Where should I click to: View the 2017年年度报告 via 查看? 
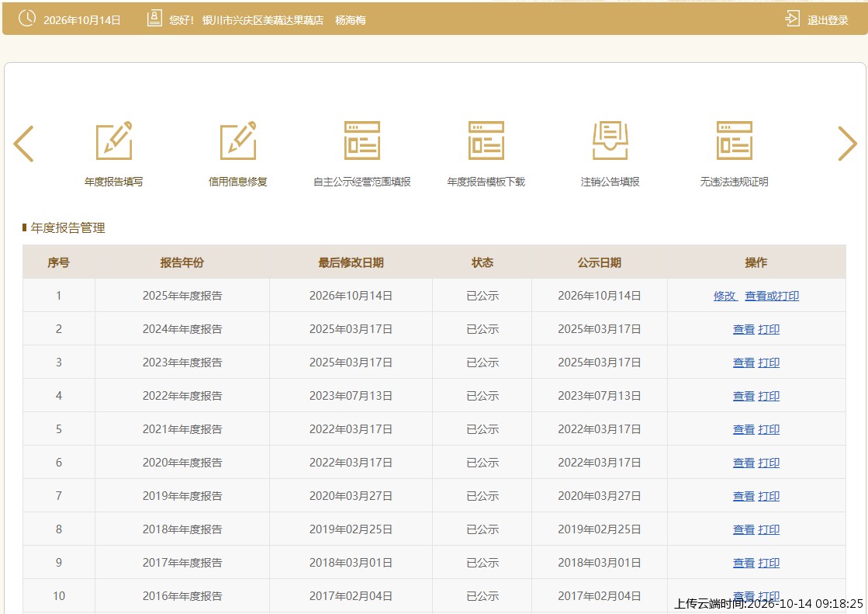(743, 563)
